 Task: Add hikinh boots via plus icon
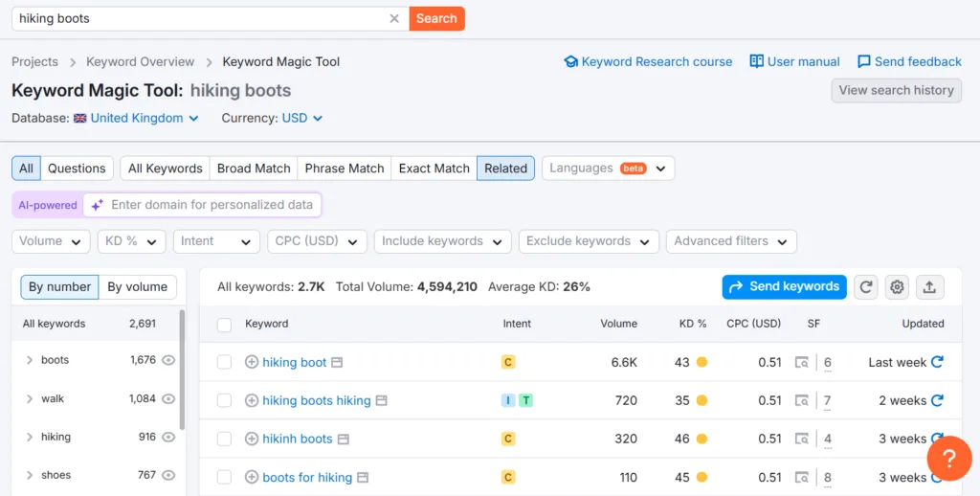click(252, 440)
